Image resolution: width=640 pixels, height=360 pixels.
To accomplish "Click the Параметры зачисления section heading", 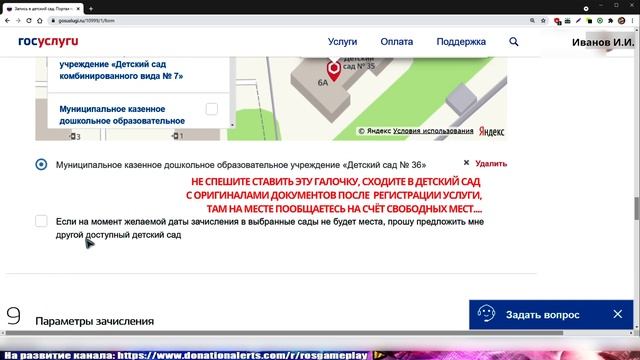I will [x=95, y=321].
